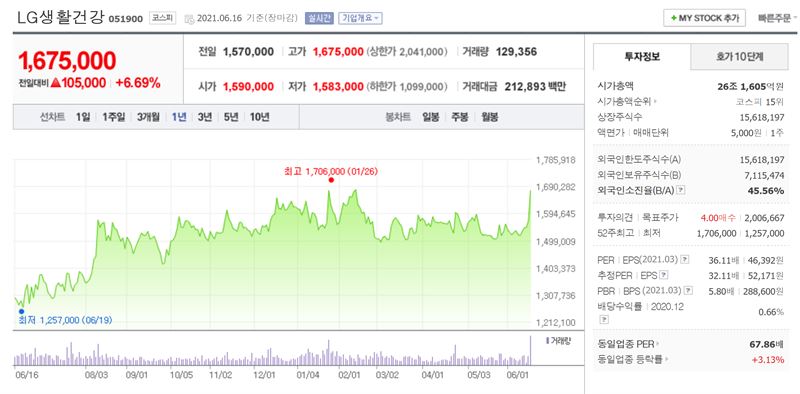800x394 pixels.
Task: Open the 시가총액순위 link
Action: click(624, 102)
